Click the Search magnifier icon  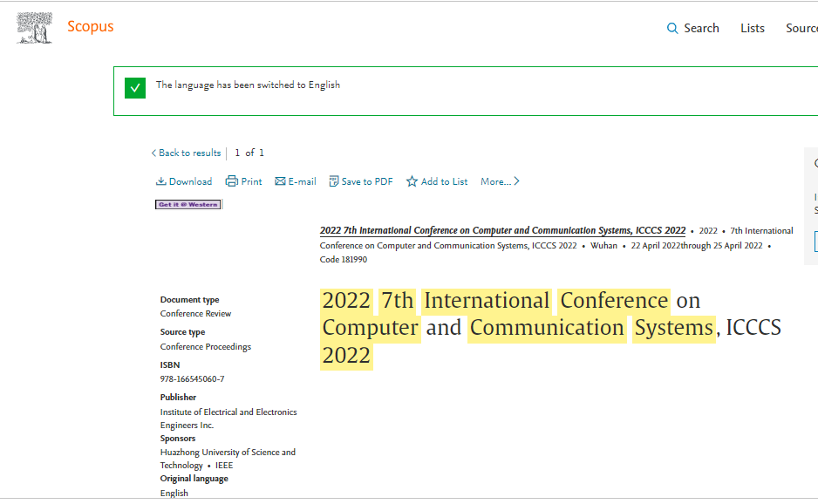(x=672, y=28)
